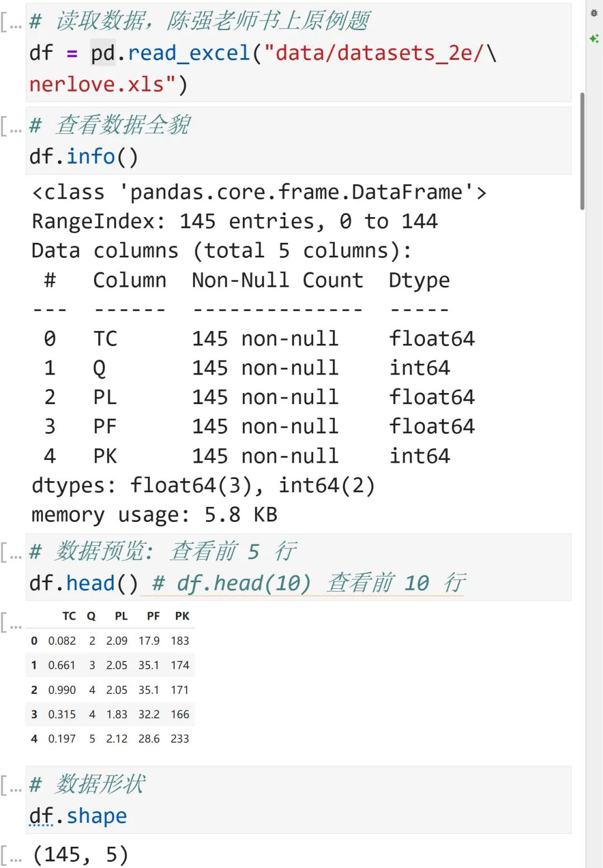Click the green sparkle AI assistant icon
This screenshot has width=603, height=868.
click(594, 39)
